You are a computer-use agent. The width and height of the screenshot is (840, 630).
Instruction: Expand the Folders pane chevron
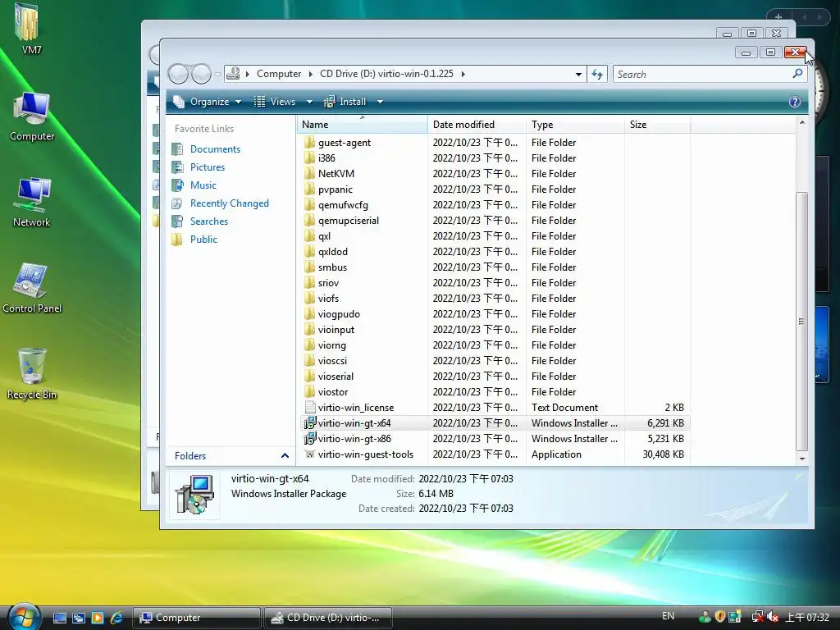pyautogui.click(x=285, y=456)
